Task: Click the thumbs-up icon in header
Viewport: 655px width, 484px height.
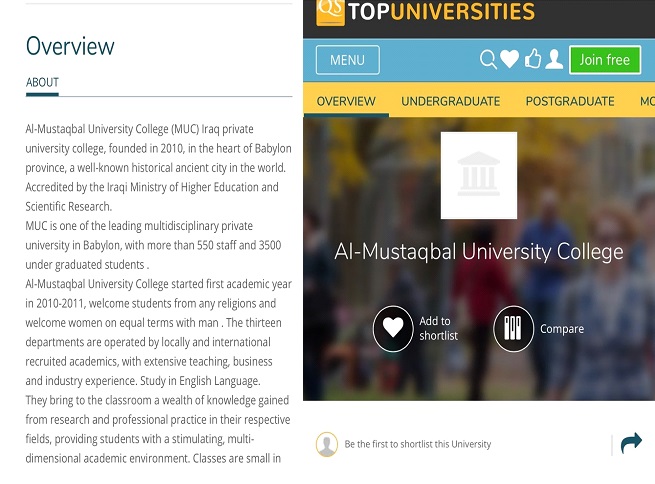Action: click(x=533, y=58)
